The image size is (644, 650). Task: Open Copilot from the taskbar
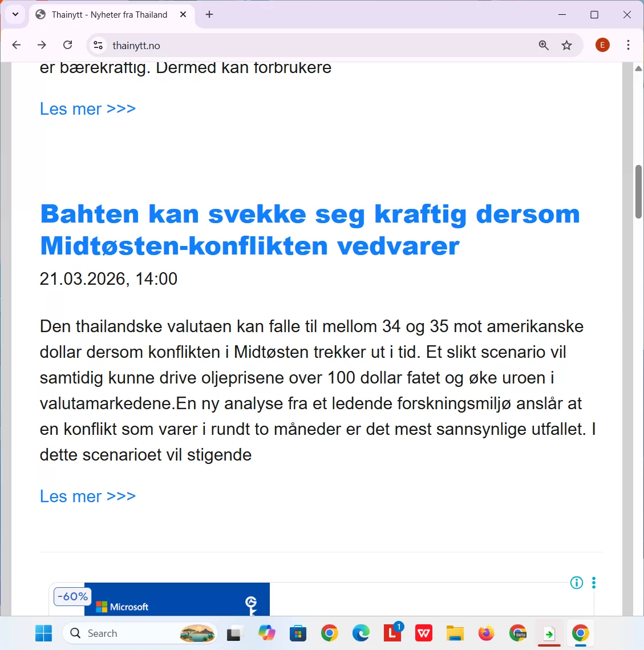266,633
